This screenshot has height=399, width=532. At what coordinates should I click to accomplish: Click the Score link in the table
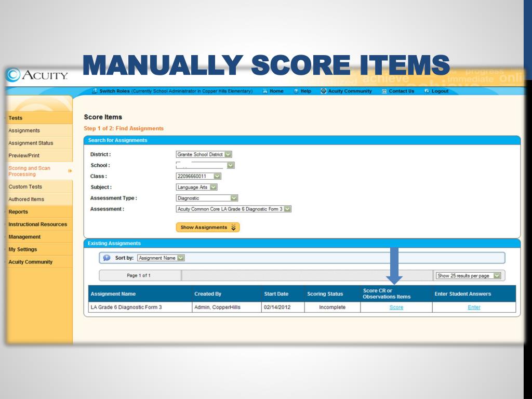[x=396, y=307]
